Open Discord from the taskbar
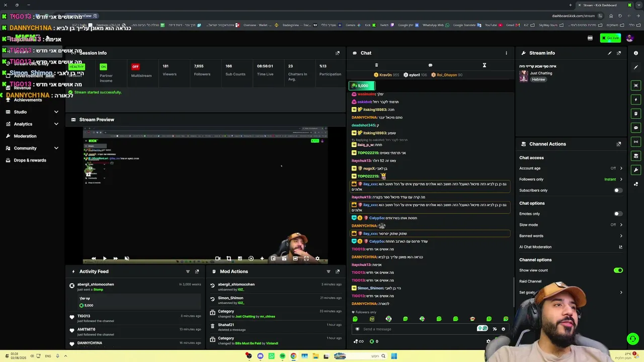644x362 pixels. 260,356
